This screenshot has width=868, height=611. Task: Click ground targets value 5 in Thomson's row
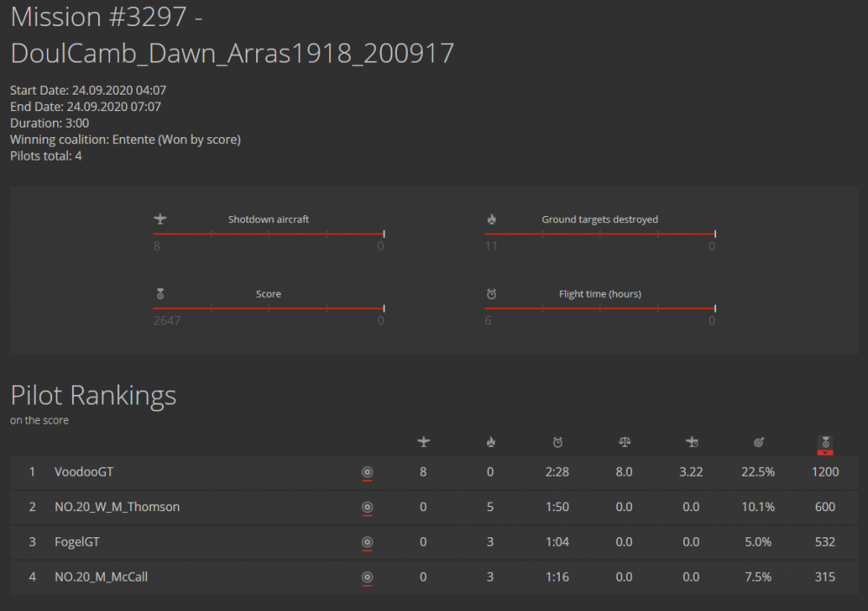coord(490,507)
